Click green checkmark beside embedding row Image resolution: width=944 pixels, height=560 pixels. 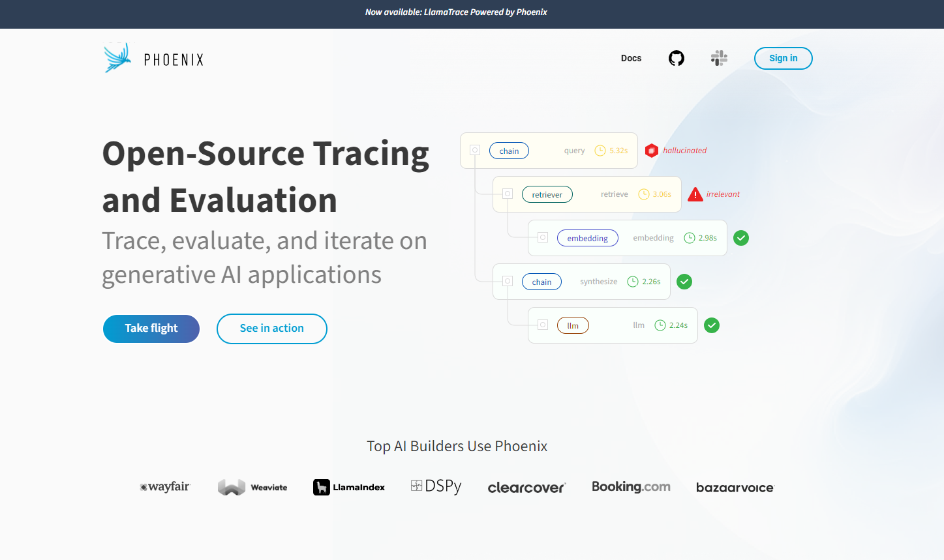[x=740, y=238]
